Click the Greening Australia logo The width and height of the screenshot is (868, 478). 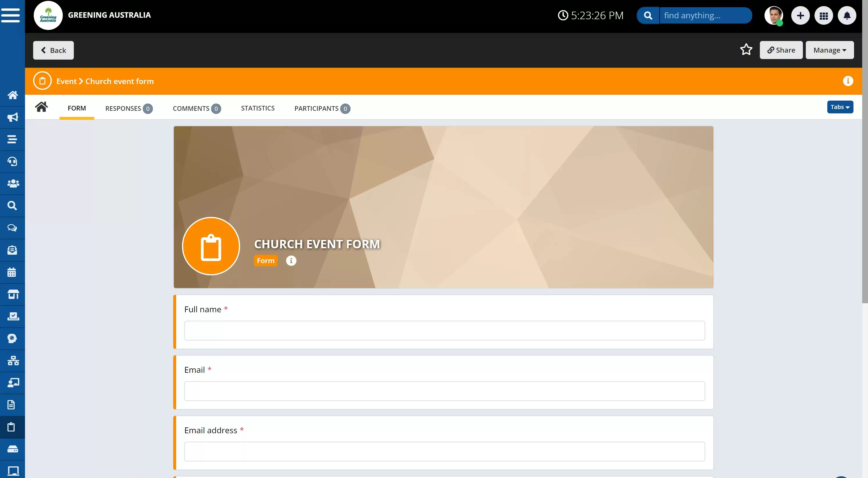pos(48,15)
